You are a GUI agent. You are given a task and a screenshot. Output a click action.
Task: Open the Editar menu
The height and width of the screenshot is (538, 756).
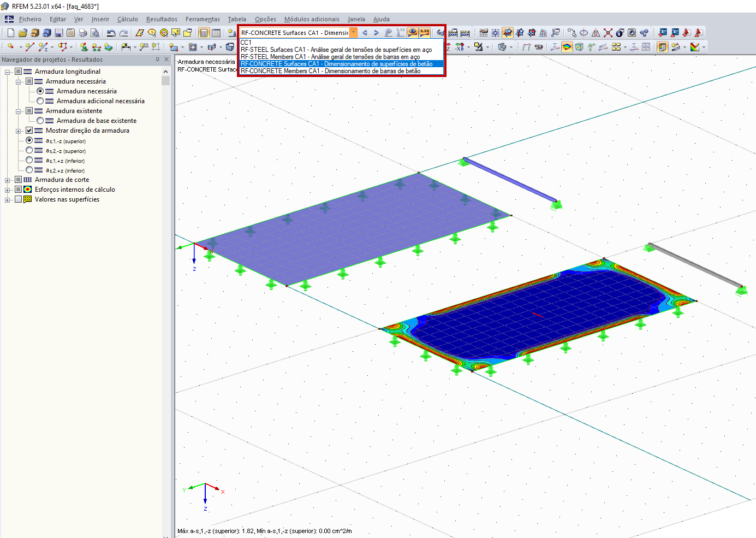[58, 19]
